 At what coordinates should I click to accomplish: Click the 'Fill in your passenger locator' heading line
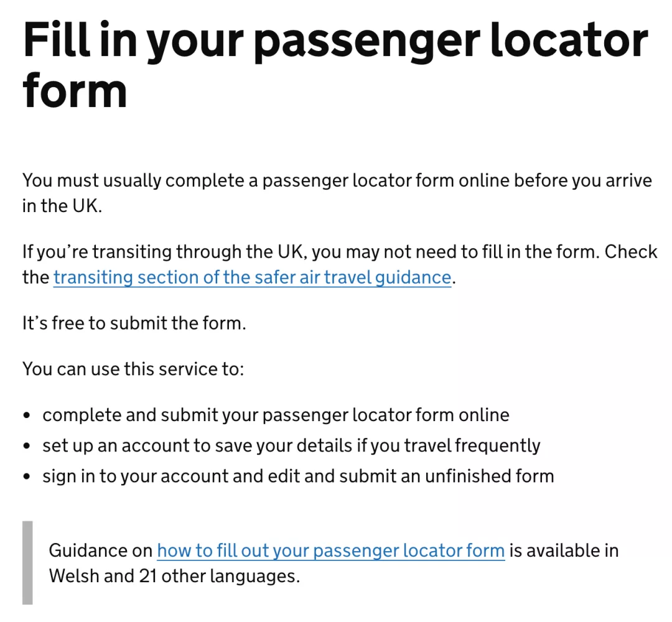(x=335, y=42)
